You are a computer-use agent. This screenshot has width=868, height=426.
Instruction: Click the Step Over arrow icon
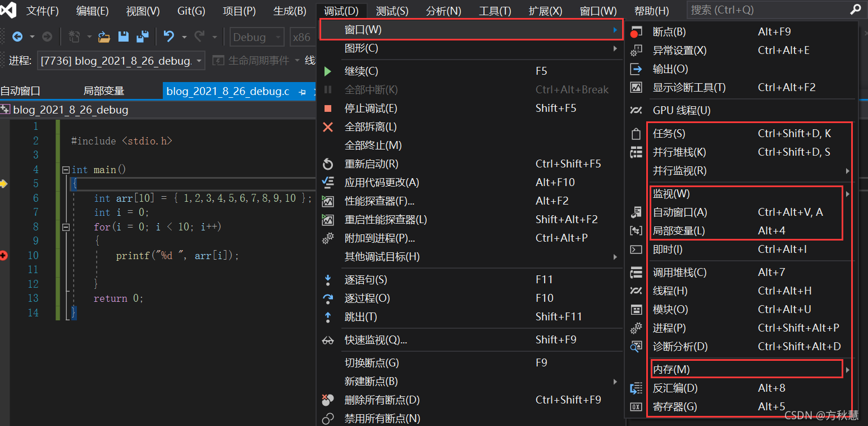[328, 298]
